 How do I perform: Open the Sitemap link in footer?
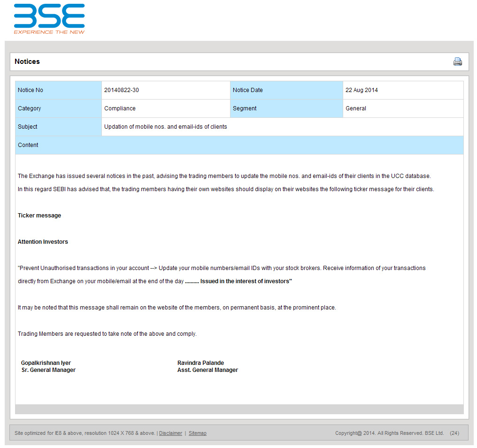click(x=197, y=433)
